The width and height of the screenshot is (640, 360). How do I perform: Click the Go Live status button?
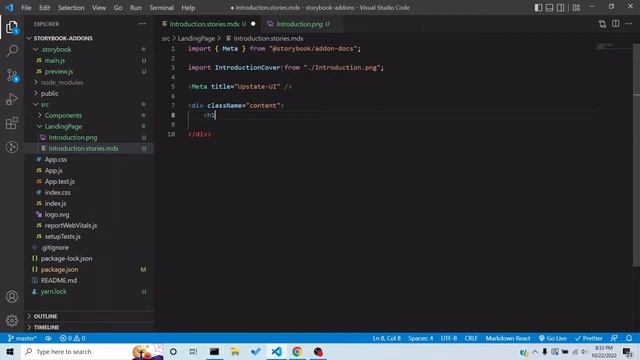(x=552, y=338)
